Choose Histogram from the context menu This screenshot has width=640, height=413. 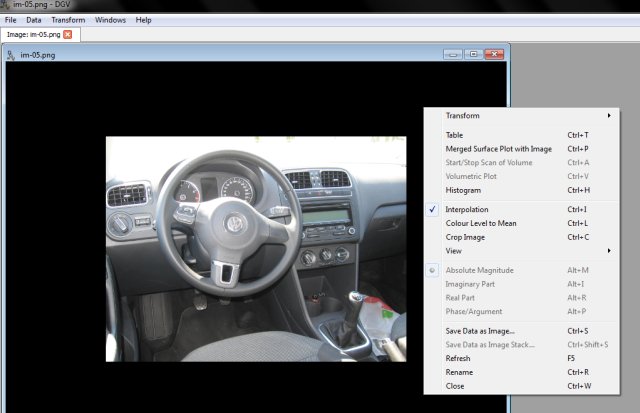pos(463,190)
